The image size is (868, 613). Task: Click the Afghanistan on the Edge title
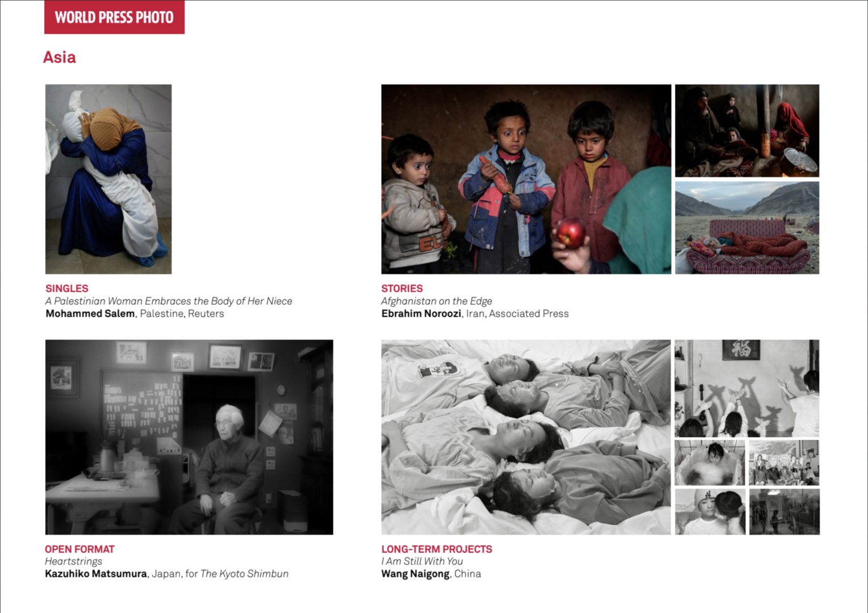point(437,301)
